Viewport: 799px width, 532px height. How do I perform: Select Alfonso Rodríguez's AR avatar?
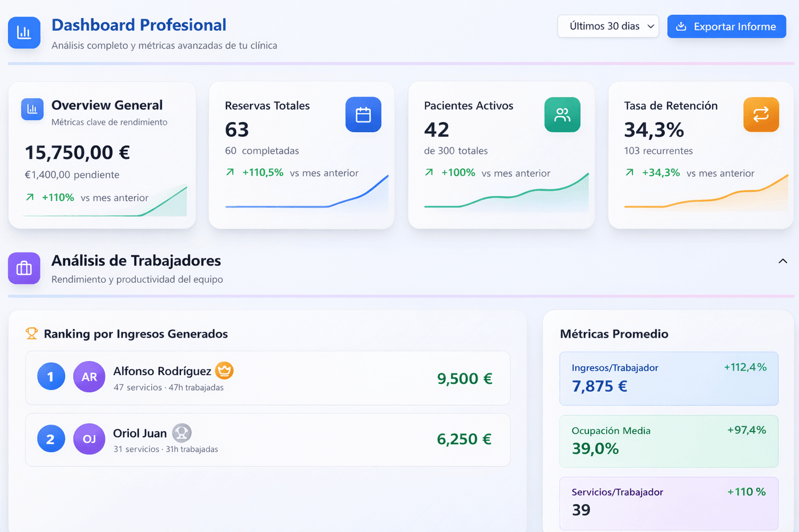pyautogui.click(x=89, y=377)
